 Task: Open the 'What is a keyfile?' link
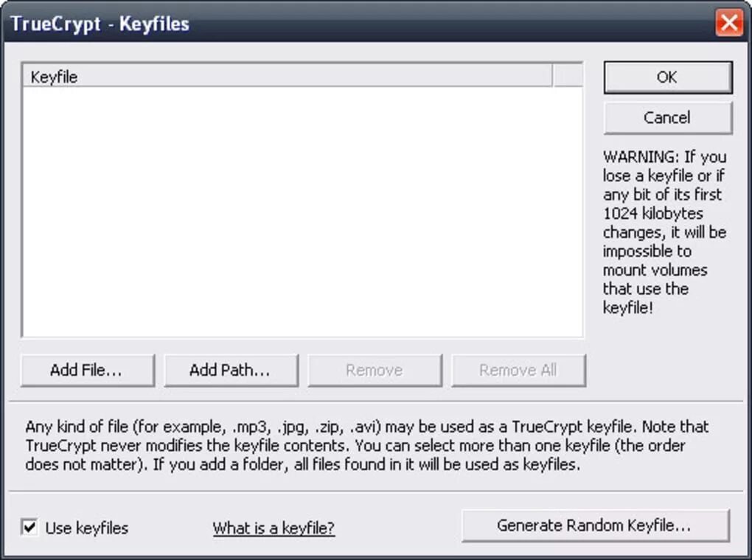coord(274,528)
